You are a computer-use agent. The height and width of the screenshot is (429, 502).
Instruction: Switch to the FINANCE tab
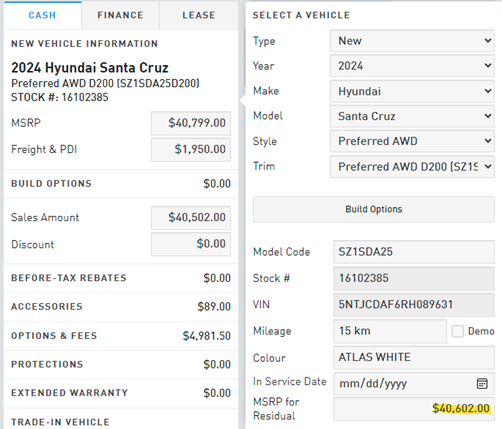coord(120,15)
